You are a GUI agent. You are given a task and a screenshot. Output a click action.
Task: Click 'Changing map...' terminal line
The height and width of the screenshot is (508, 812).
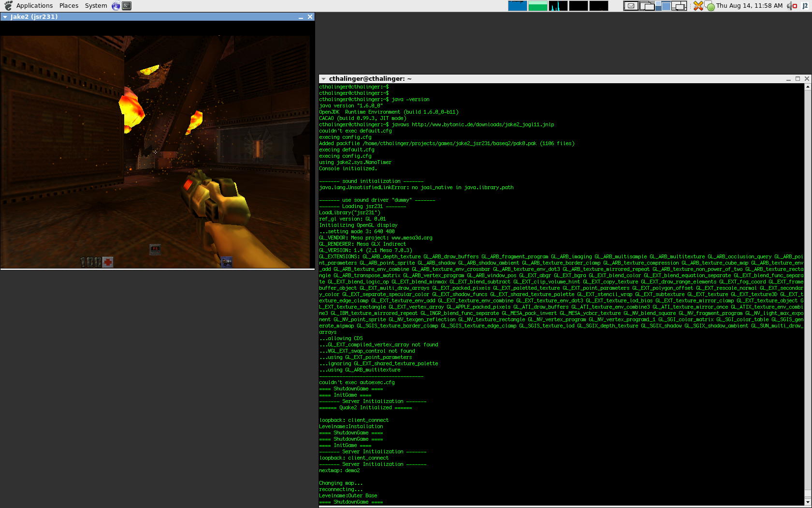point(341,483)
